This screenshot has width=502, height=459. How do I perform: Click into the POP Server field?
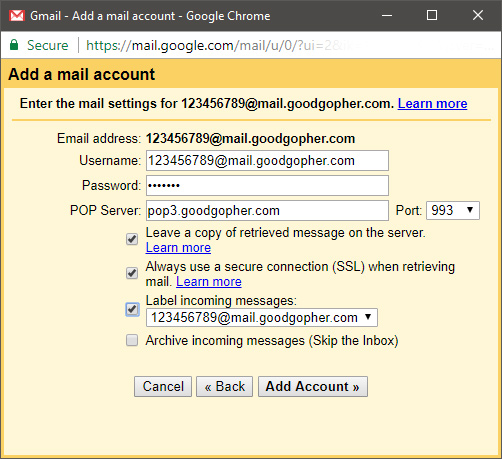point(267,210)
